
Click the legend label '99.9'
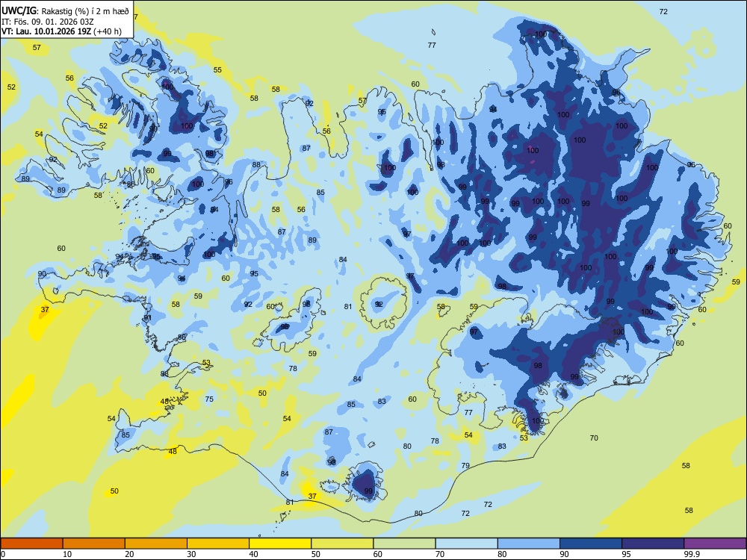(692, 554)
